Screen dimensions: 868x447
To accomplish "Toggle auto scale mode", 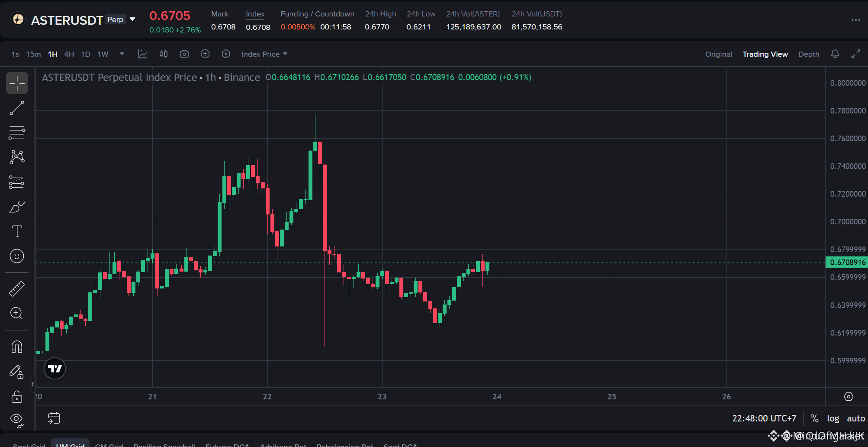I will tap(856, 418).
